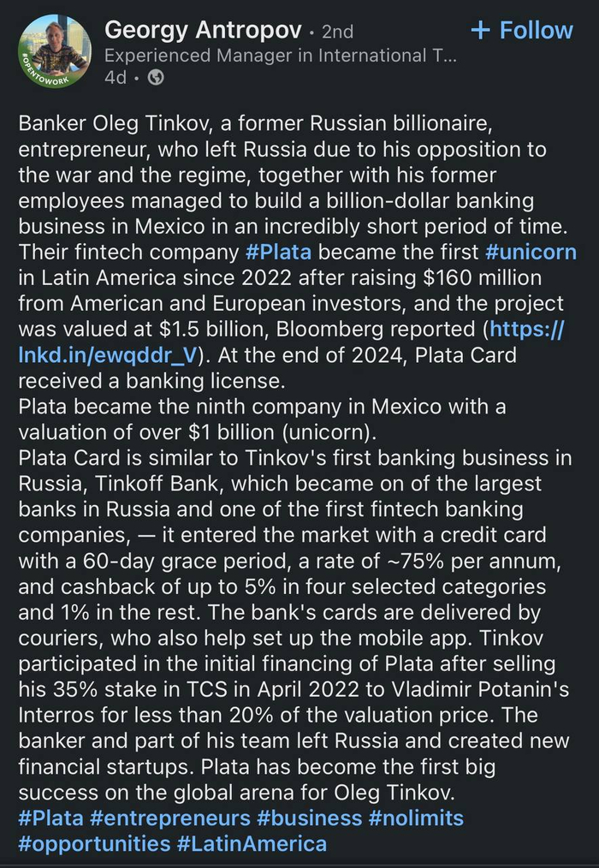Viewport: 599px width, 868px height.
Task: Open the lnkd.in/ewqddr_V Bloomberg link
Action: tap(291, 342)
